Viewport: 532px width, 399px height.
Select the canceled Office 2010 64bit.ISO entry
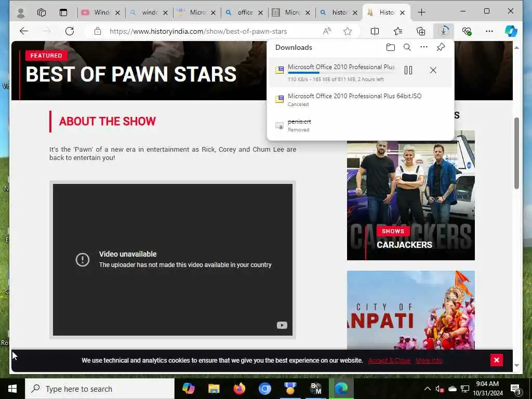coord(361,100)
